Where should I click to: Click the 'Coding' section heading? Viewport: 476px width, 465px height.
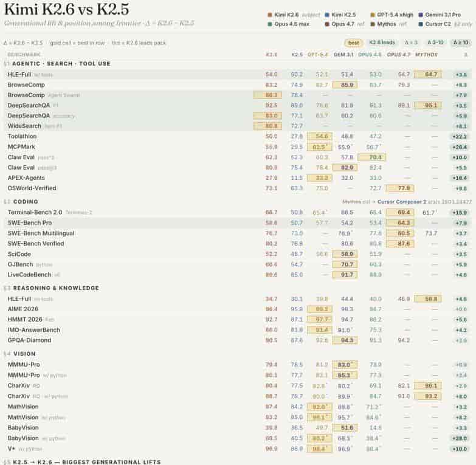(26, 202)
